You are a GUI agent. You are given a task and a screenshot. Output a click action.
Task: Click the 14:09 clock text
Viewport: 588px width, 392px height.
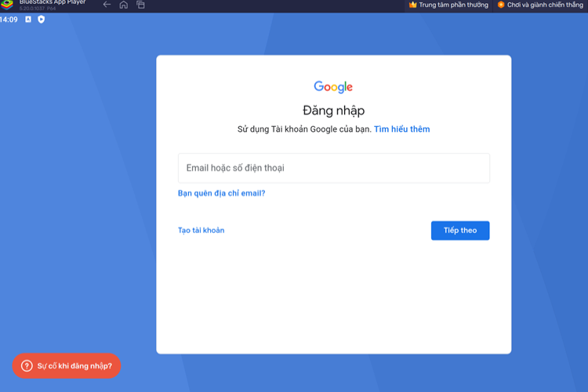pyautogui.click(x=9, y=20)
